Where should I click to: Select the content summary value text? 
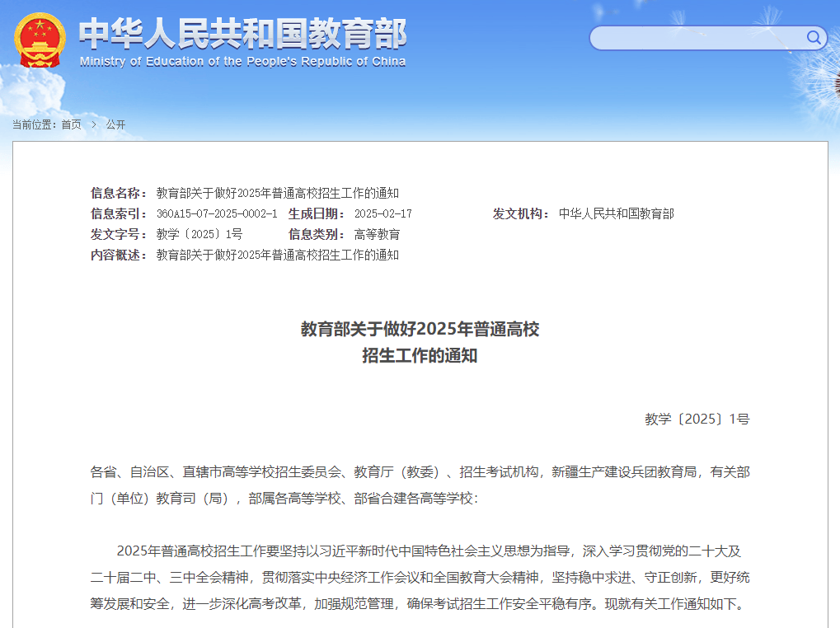pyautogui.click(x=278, y=255)
